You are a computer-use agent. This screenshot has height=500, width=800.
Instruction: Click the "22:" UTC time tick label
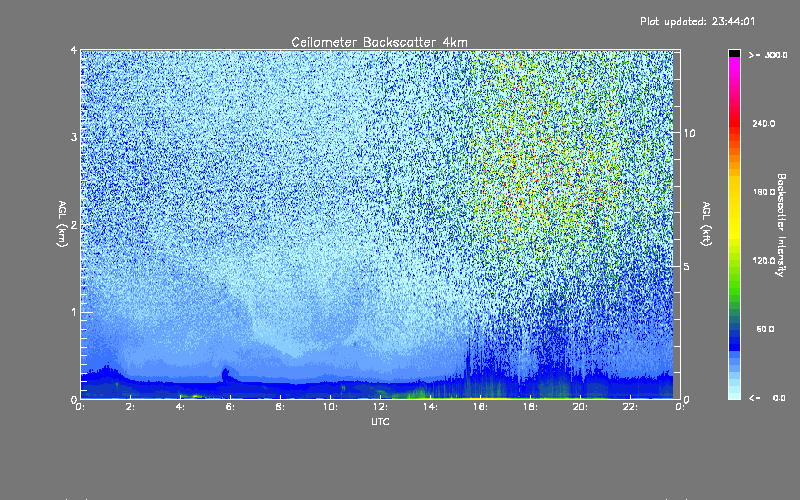(630, 407)
